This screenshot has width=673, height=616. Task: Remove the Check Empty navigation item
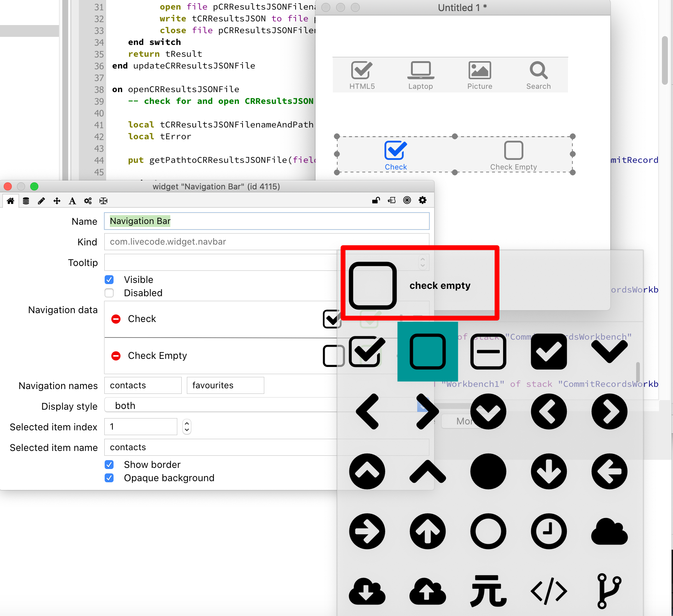click(x=116, y=356)
